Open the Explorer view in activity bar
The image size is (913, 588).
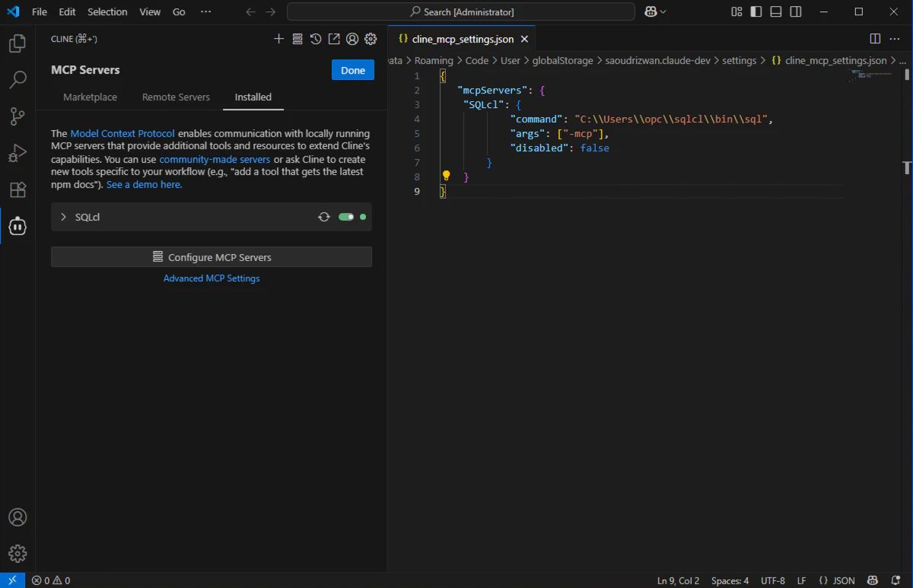click(x=17, y=44)
